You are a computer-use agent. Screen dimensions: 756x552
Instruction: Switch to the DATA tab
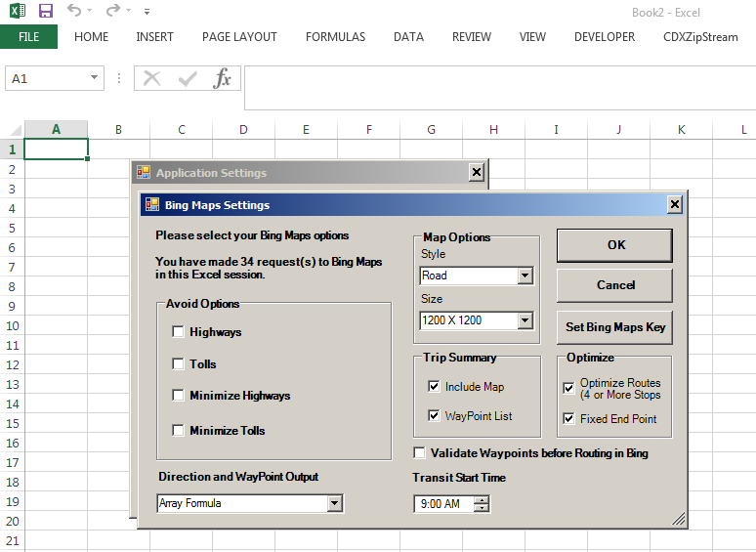409,37
